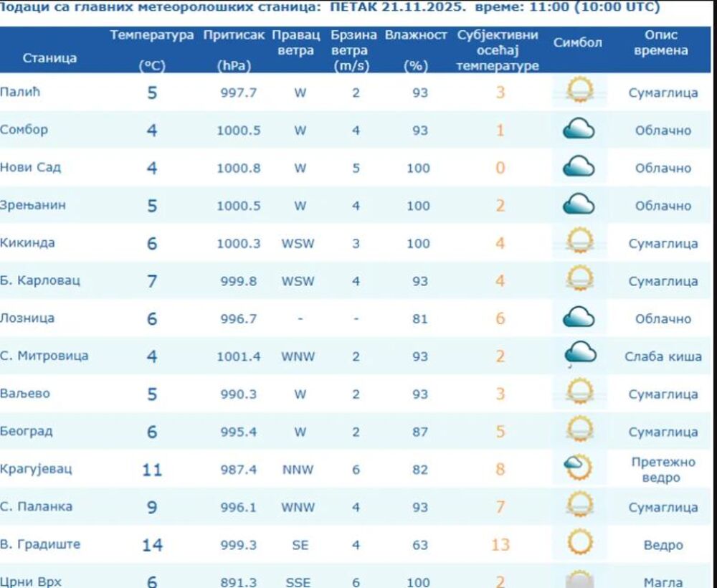The width and height of the screenshot is (717, 588).
Task: Click the cloudy icon in Сомбор row
Action: pos(579,130)
